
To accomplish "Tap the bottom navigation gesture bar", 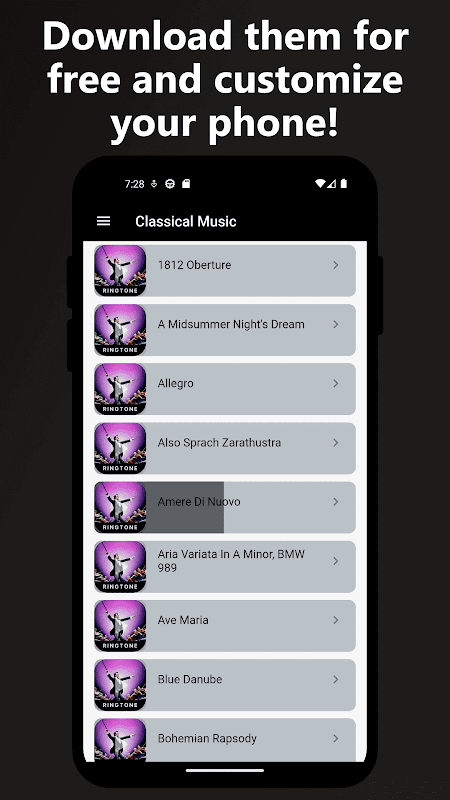I will click(225, 770).
